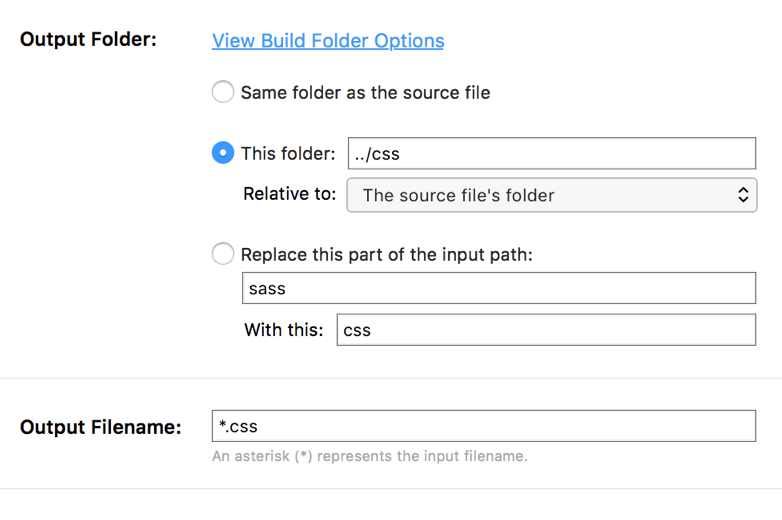The image size is (782, 520).
Task: Open the 'The source file's folder' dropdown
Action: [550, 195]
